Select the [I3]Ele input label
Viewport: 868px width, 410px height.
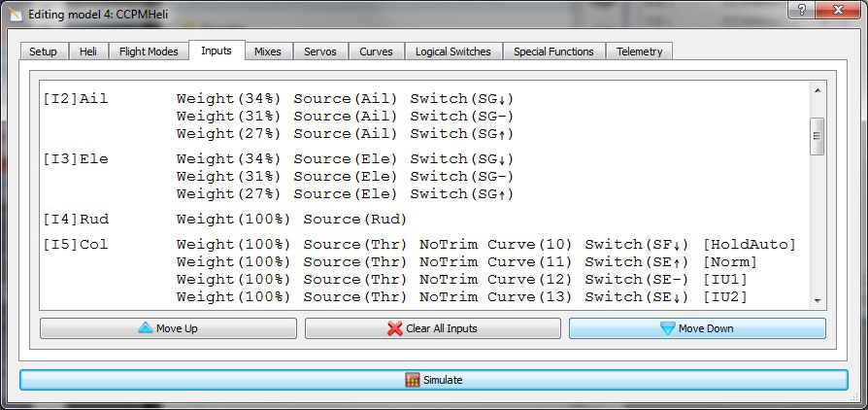coord(76,159)
